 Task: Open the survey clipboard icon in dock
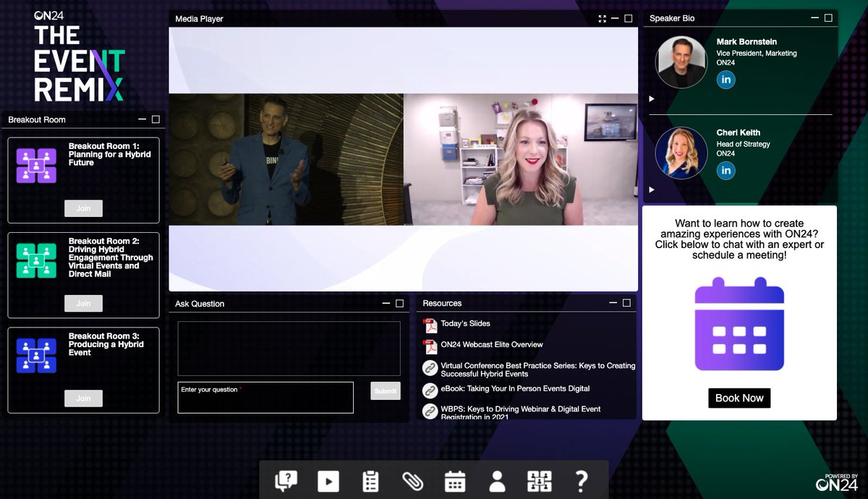(370, 481)
